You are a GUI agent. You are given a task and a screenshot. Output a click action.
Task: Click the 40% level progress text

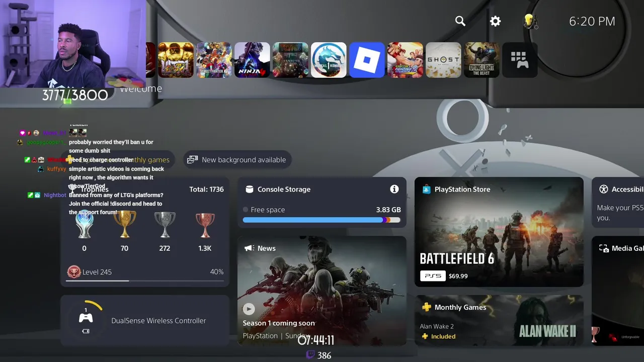pyautogui.click(x=217, y=271)
